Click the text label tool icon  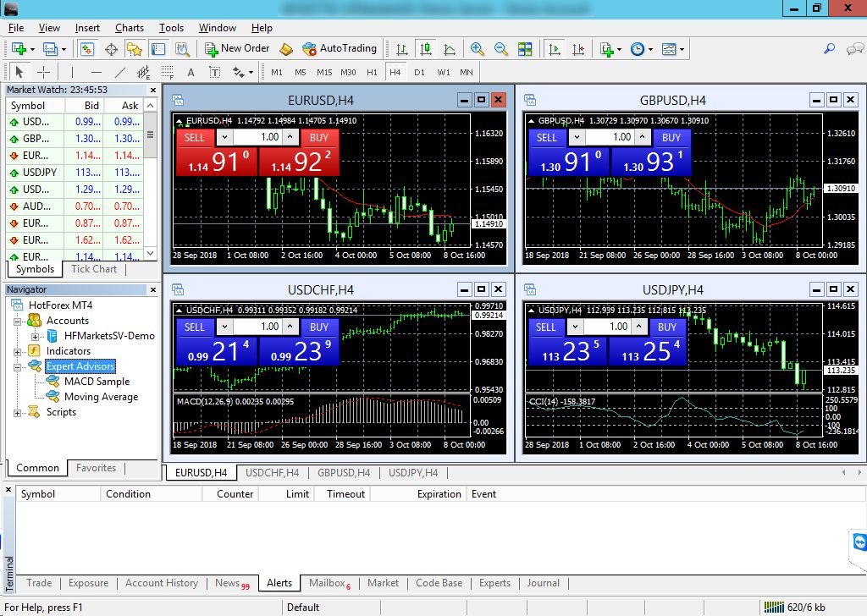point(191,73)
